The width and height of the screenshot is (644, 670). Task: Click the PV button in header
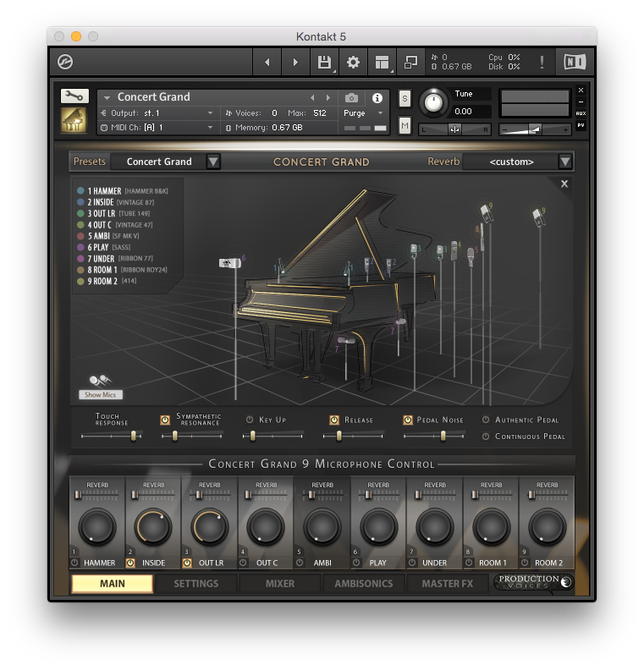point(581,125)
